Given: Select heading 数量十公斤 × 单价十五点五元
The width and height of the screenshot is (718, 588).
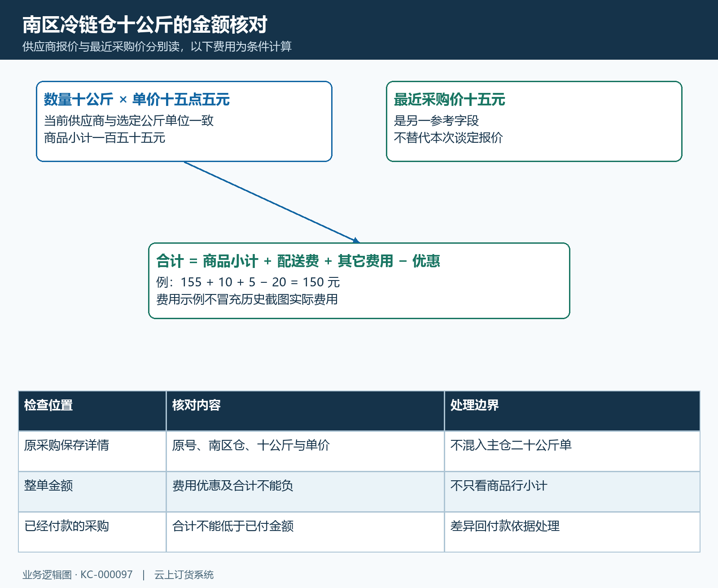Looking at the screenshot, I should [x=137, y=99].
